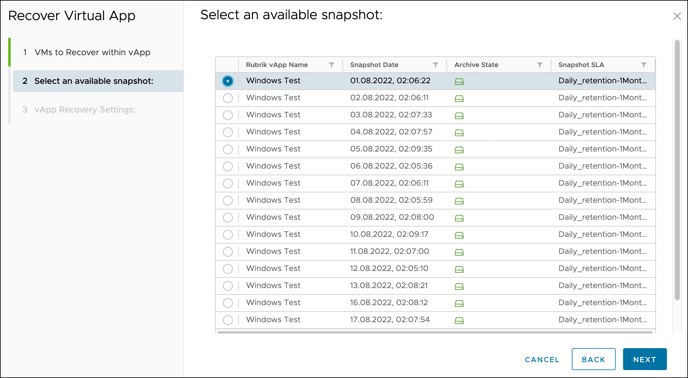The image size is (688, 378).
Task: Click CANCEL to abort recovery
Action: coord(542,360)
